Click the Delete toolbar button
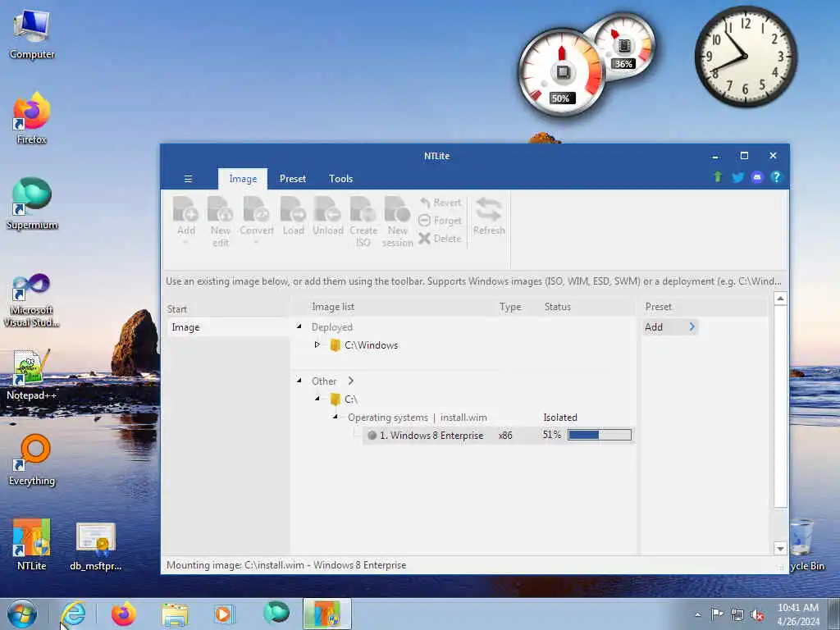This screenshot has height=630, width=840. click(x=441, y=239)
